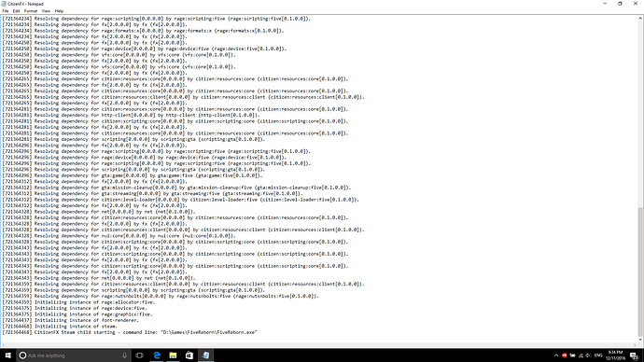Click the Notepad icon in title bar
Image resolution: width=644 pixels, height=362 pixels.
(x=4, y=4)
